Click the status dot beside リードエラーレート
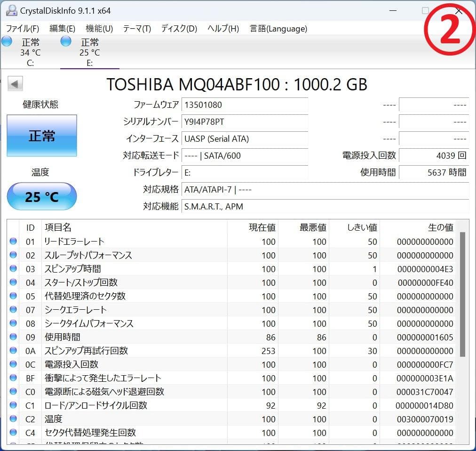476x451 pixels. point(14,242)
